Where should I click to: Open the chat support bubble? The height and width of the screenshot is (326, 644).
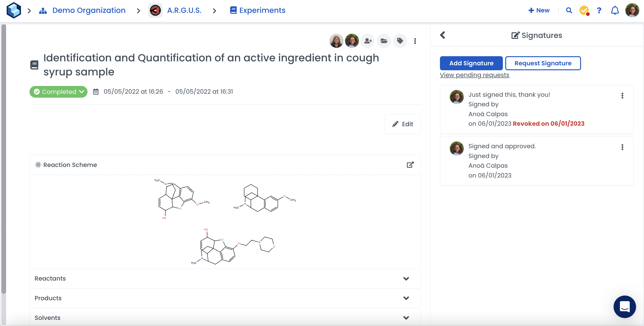click(625, 307)
